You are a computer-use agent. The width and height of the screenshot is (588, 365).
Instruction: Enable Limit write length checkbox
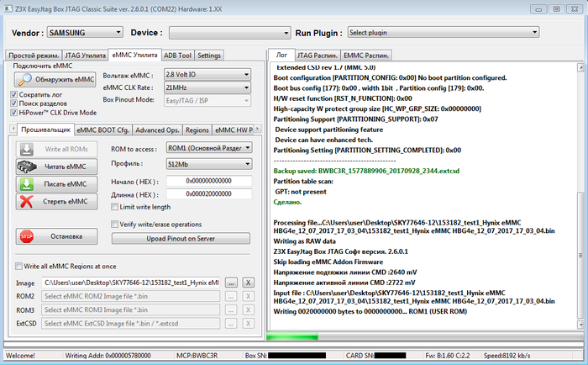click(115, 207)
